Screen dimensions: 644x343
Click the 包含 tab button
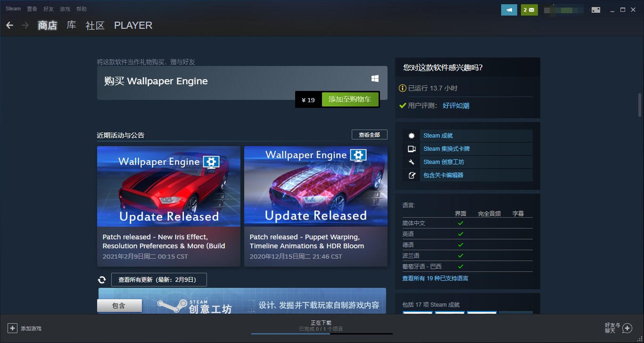(x=119, y=306)
